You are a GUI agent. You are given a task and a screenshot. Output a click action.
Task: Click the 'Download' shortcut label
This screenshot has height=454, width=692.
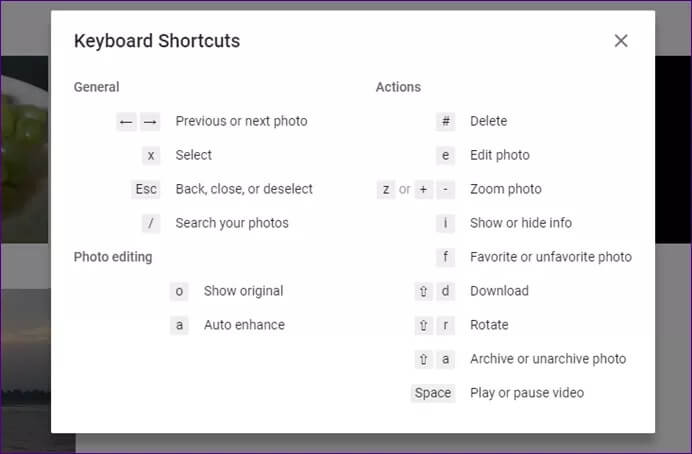point(499,291)
